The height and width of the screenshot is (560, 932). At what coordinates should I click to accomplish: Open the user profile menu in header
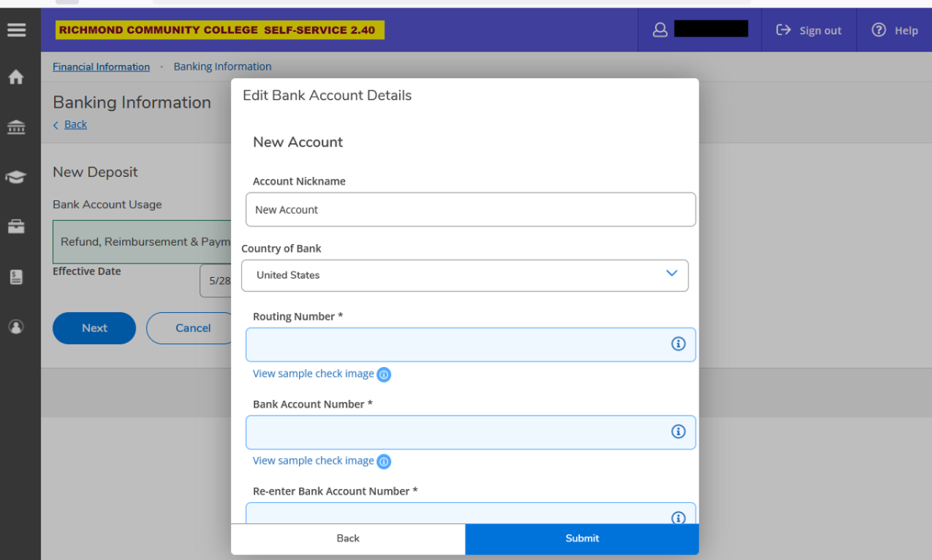coord(700,30)
